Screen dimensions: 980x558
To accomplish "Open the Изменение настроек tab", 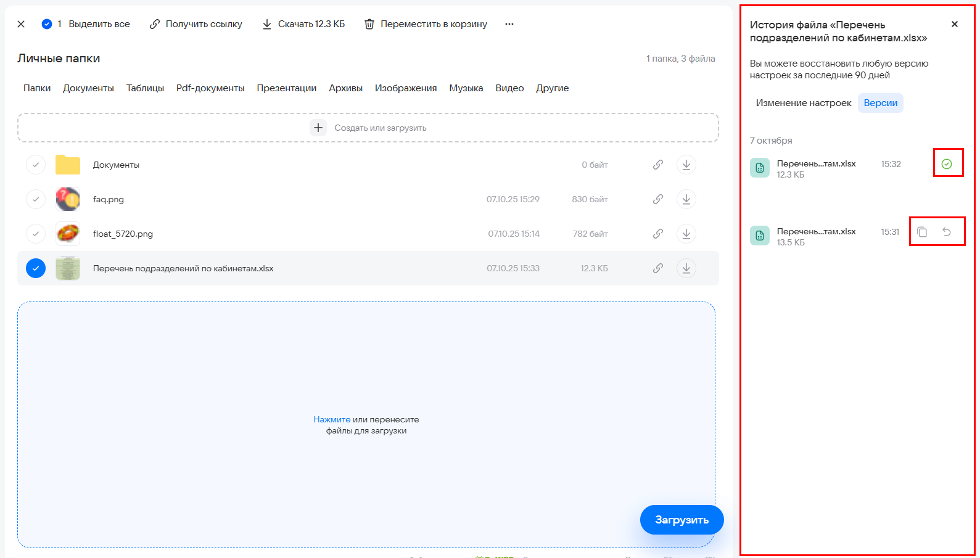I will (x=803, y=103).
